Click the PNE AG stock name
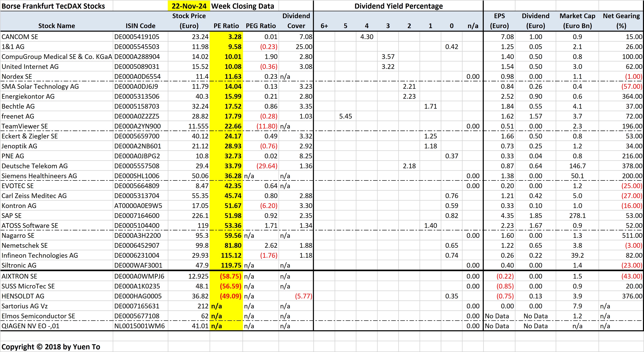The height and width of the screenshot is (352, 644). point(13,156)
